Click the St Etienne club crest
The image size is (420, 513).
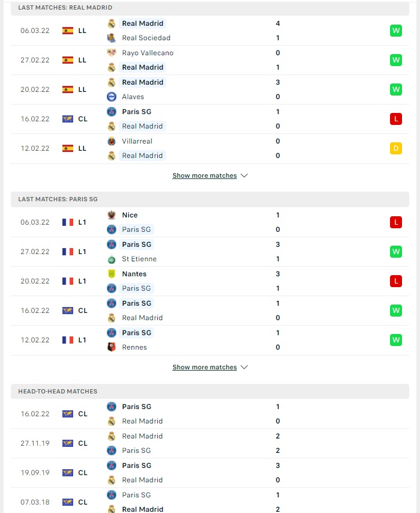(x=112, y=259)
